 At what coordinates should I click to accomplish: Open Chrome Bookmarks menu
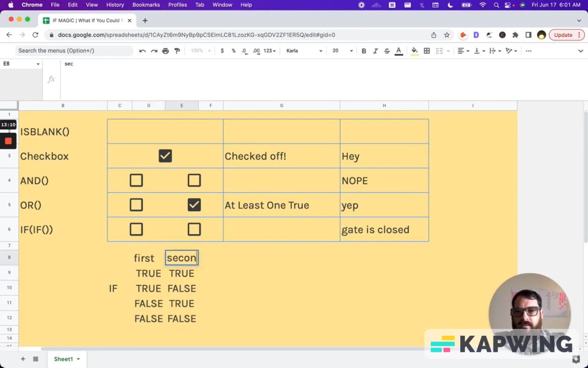(146, 5)
